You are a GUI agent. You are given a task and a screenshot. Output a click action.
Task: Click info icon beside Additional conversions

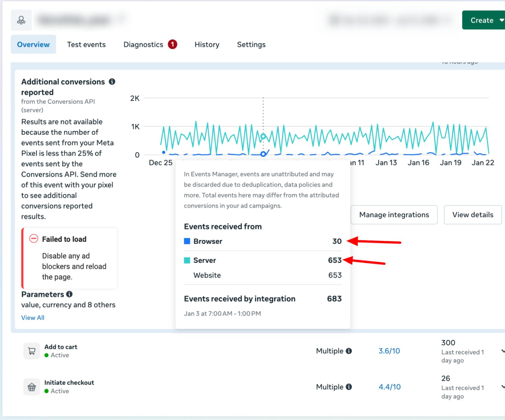(x=112, y=81)
